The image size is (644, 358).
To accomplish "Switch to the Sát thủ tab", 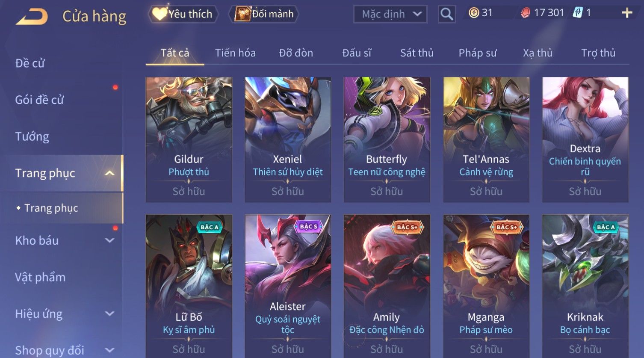I will click(417, 53).
